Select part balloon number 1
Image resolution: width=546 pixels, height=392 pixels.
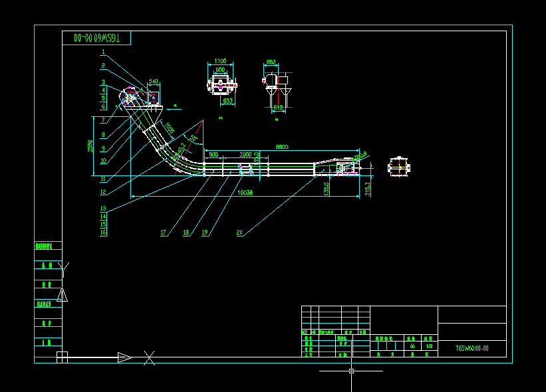coord(103,52)
